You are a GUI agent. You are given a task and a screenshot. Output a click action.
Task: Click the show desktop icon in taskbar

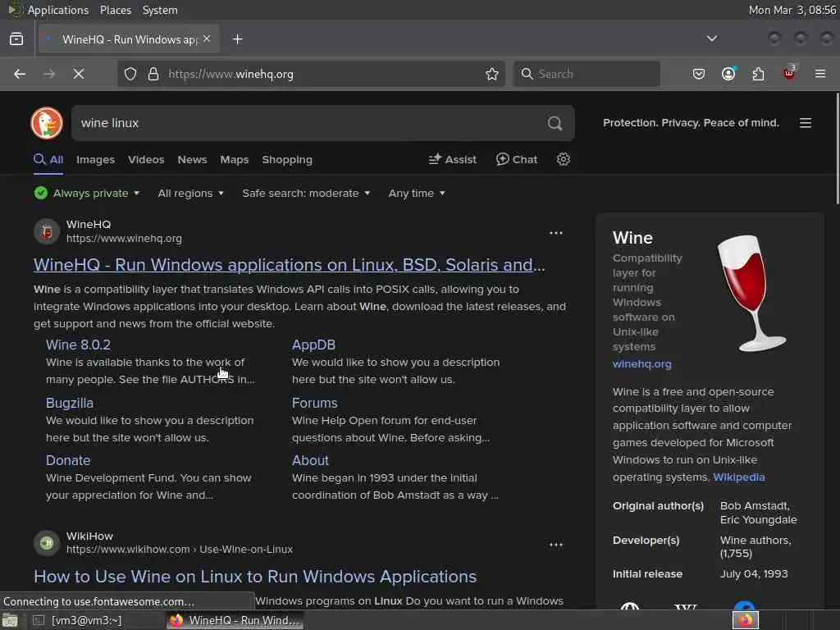pos(10,620)
